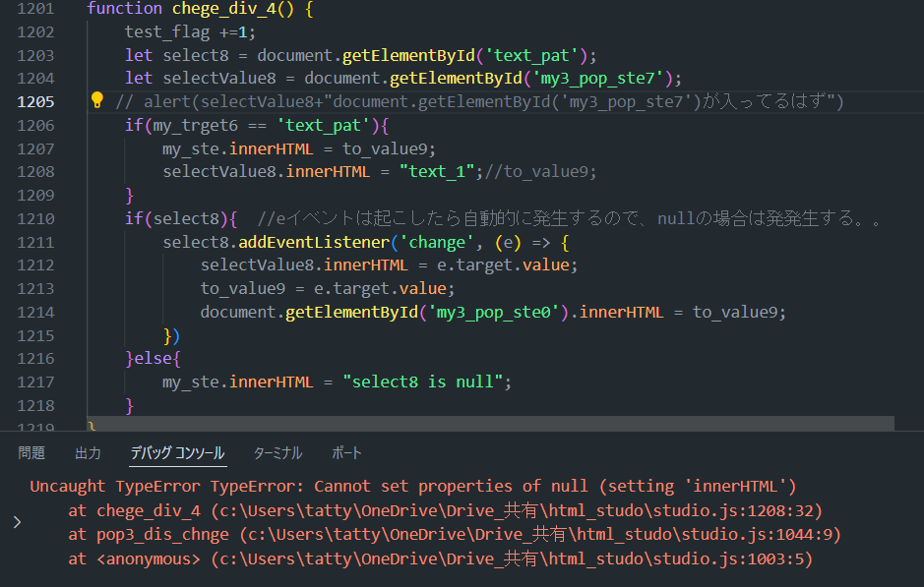Click the "text_1" string on line 1208
Image resolution: width=924 pixels, height=587 pixels.
(437, 172)
